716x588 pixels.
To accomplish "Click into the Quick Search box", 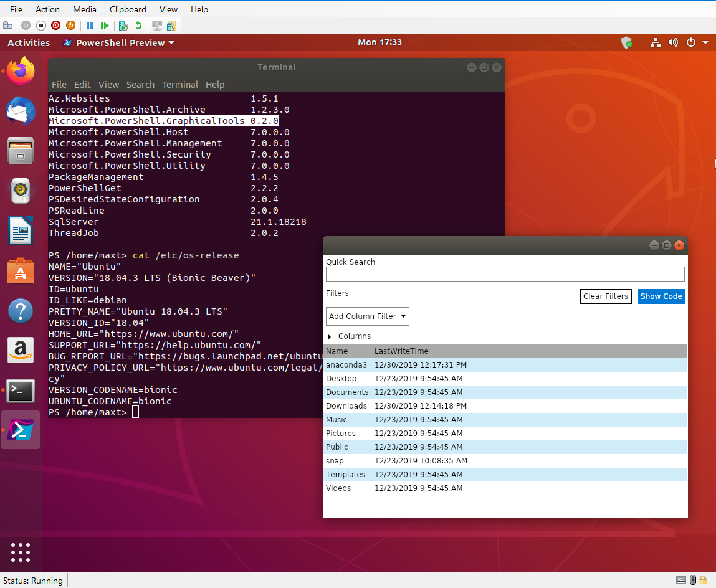I will pos(505,274).
